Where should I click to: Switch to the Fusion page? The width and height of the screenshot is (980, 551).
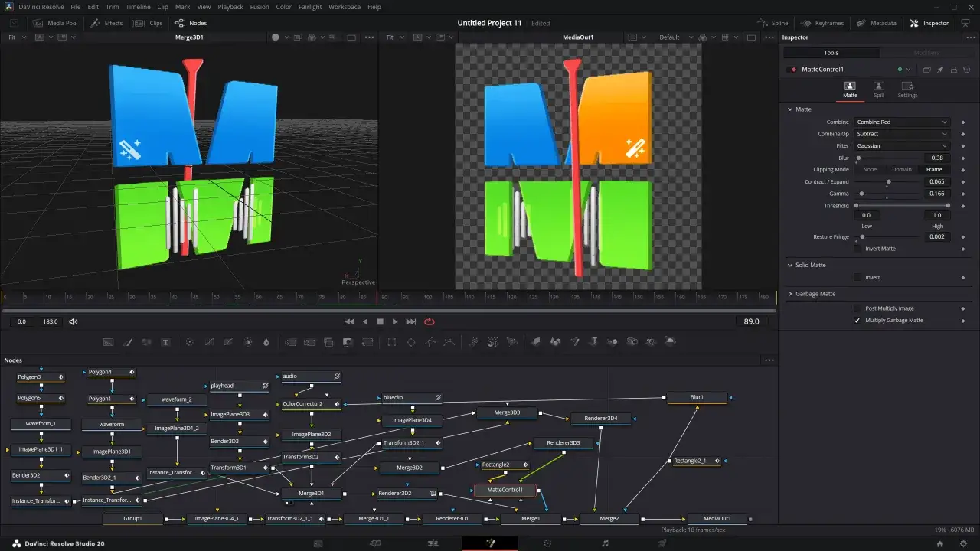click(x=490, y=543)
